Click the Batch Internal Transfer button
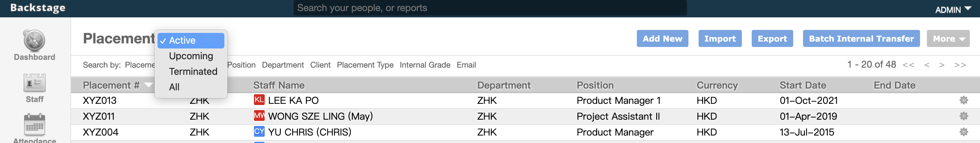The height and width of the screenshot is (143, 980). coord(861,39)
